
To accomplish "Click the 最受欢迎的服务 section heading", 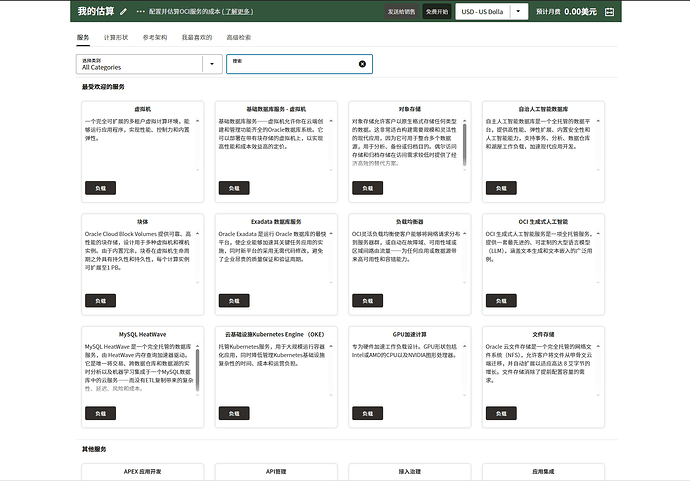I will point(103,87).
